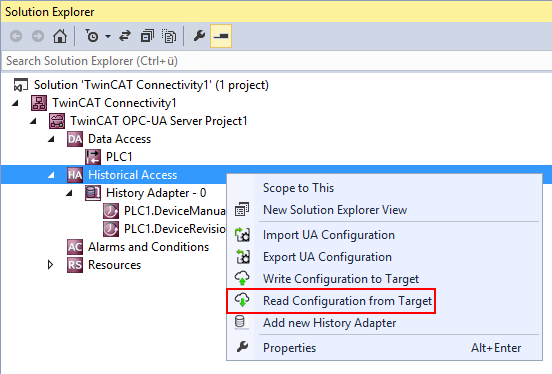Click the PLC1.DeviceManual clock icon
The height and width of the screenshot is (374, 552).
[x=111, y=211]
